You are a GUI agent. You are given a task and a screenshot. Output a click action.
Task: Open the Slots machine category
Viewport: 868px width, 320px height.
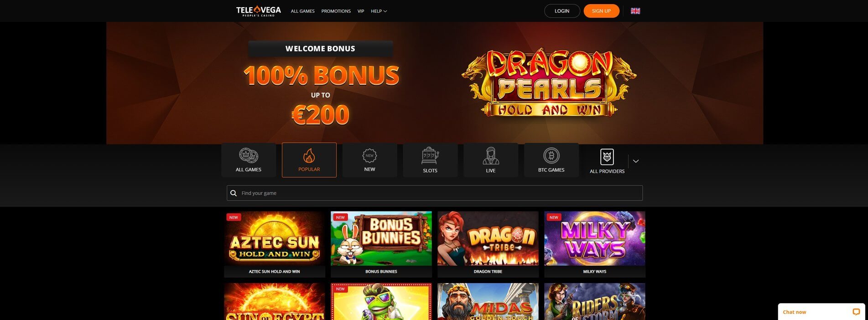click(430, 160)
